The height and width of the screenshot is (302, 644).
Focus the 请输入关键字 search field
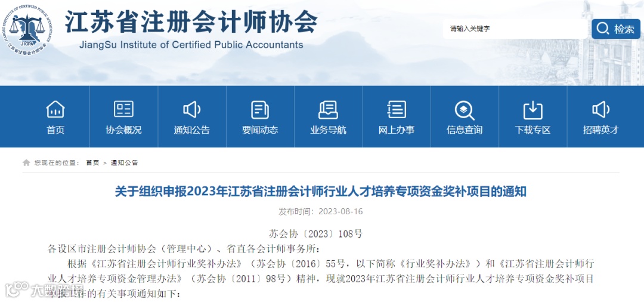coord(515,29)
